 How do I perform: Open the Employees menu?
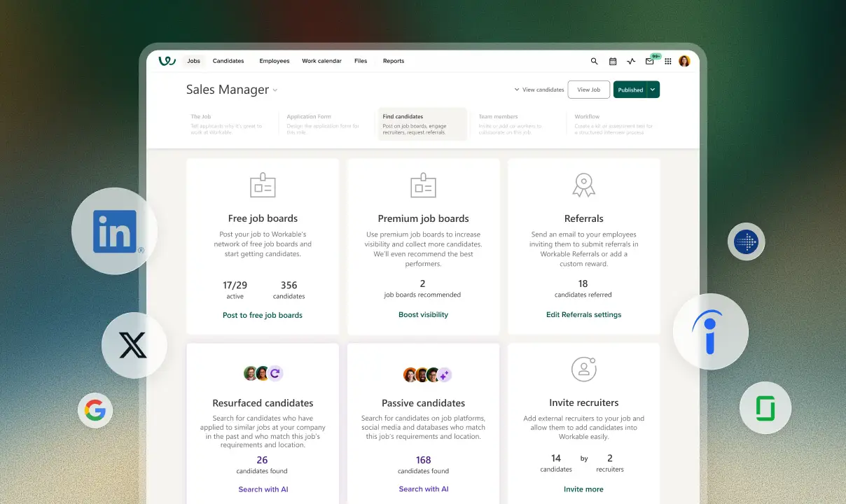coord(275,61)
